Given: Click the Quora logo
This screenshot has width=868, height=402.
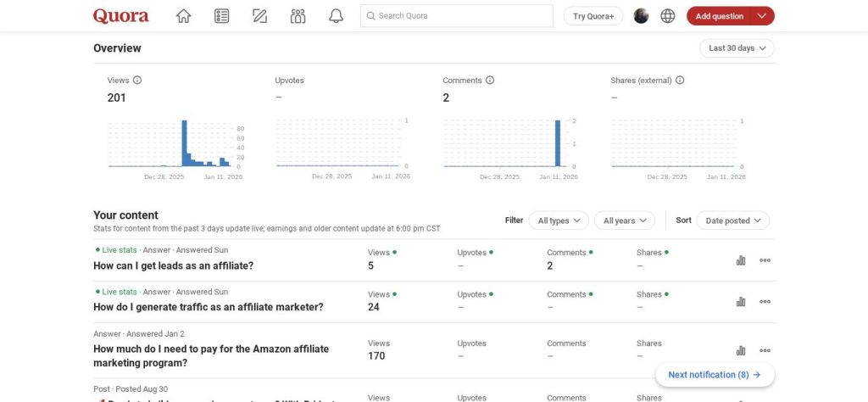Looking at the screenshot, I should click(120, 16).
